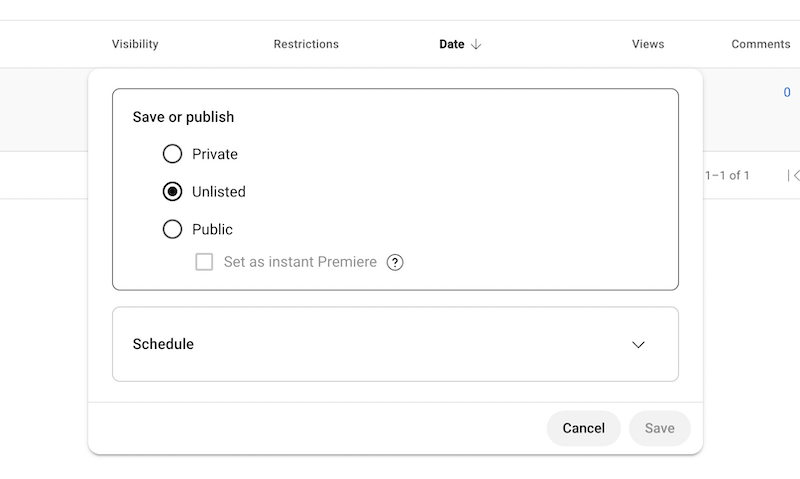This screenshot has width=800, height=479.
Task: Click the Views column header
Action: pos(648,44)
